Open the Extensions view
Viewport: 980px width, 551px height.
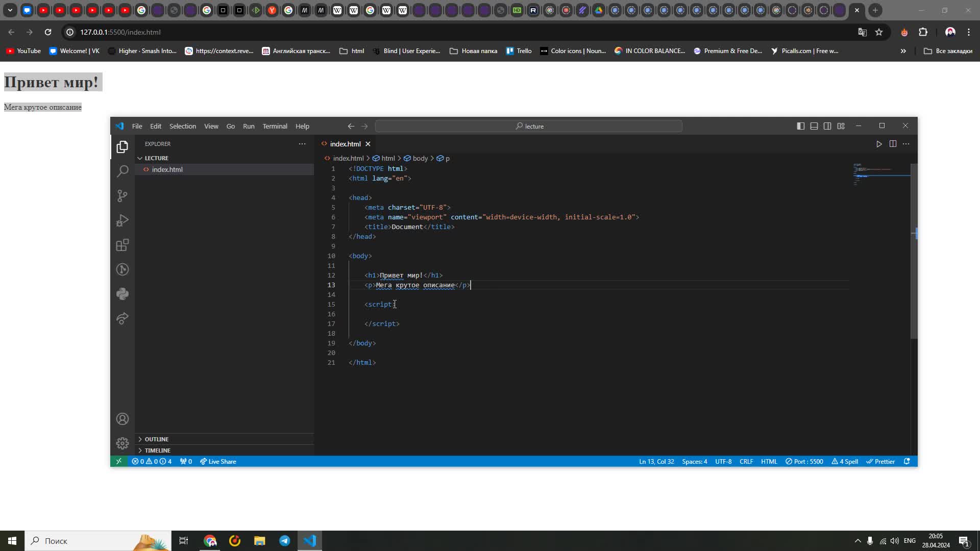point(122,245)
